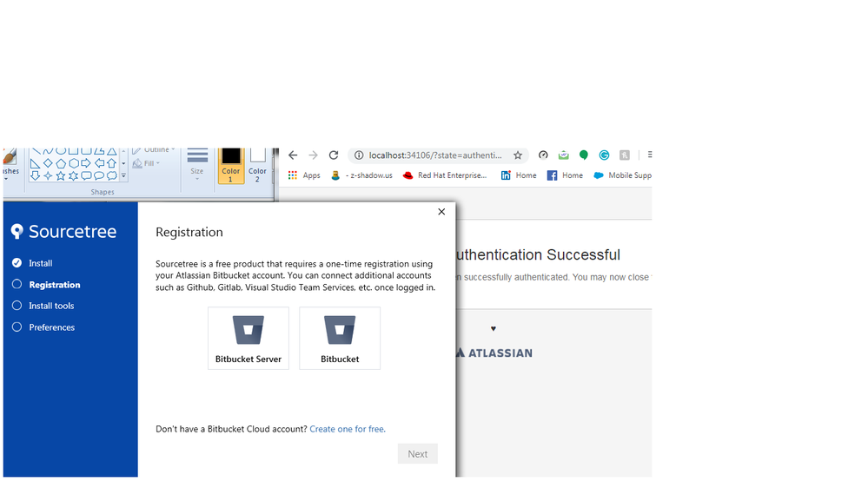
Task: Select the up arrow shape in Paint
Action: 111,163
